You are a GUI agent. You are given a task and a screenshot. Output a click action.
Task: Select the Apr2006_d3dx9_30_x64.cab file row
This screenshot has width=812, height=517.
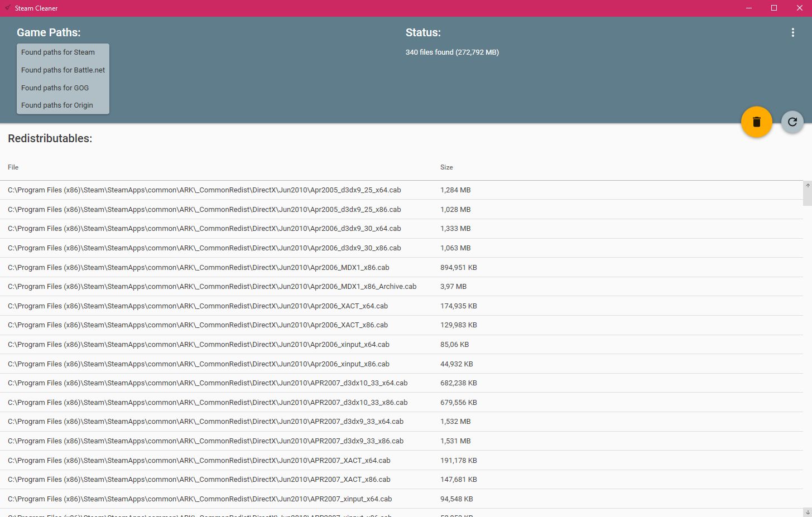[x=401, y=229]
